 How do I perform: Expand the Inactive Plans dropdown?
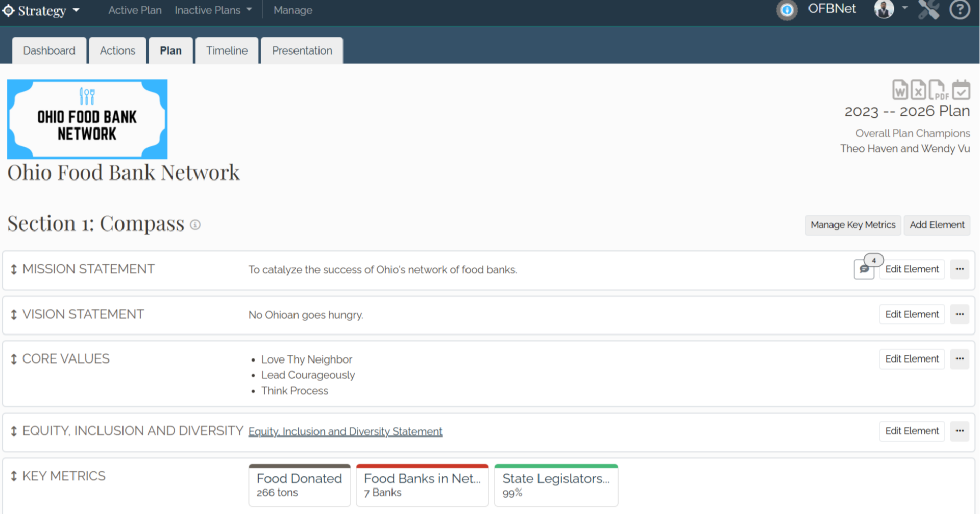coord(213,10)
